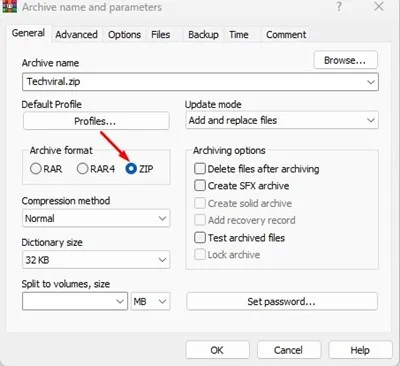
Task: Open the Update mode combo box
Action: (x=282, y=120)
